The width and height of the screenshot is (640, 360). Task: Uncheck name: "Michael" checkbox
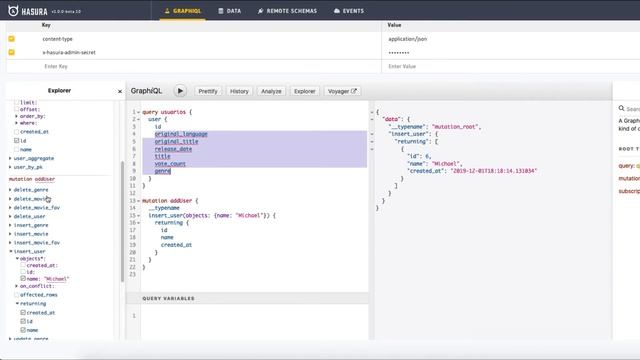click(x=23, y=279)
